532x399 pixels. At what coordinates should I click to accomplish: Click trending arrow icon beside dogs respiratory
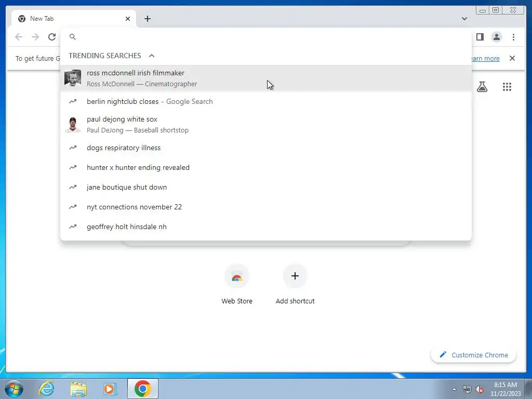(x=73, y=148)
